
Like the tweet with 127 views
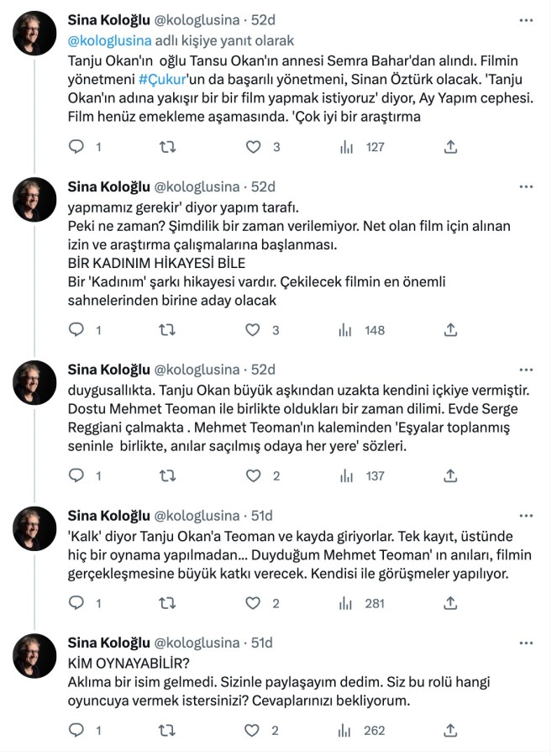pos(254,147)
